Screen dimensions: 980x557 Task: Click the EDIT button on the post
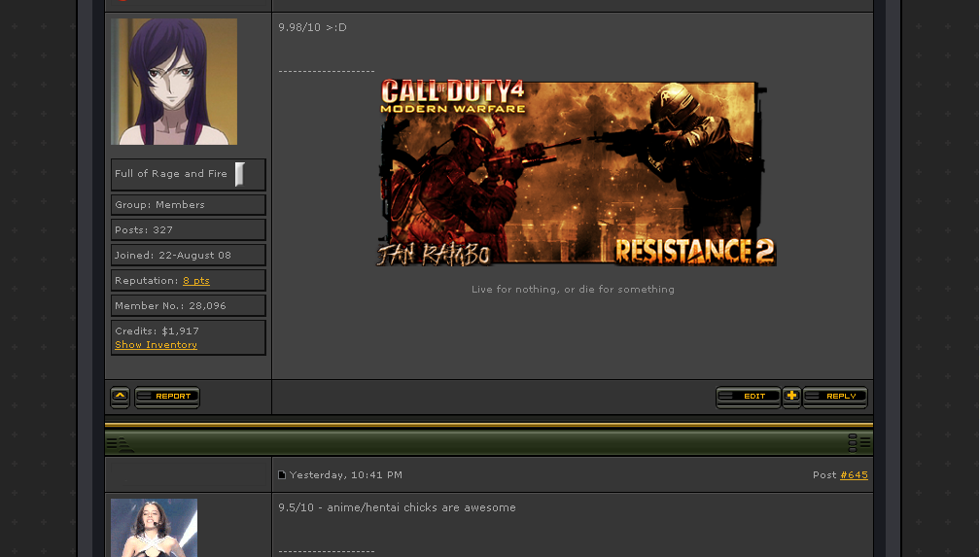[x=749, y=397]
